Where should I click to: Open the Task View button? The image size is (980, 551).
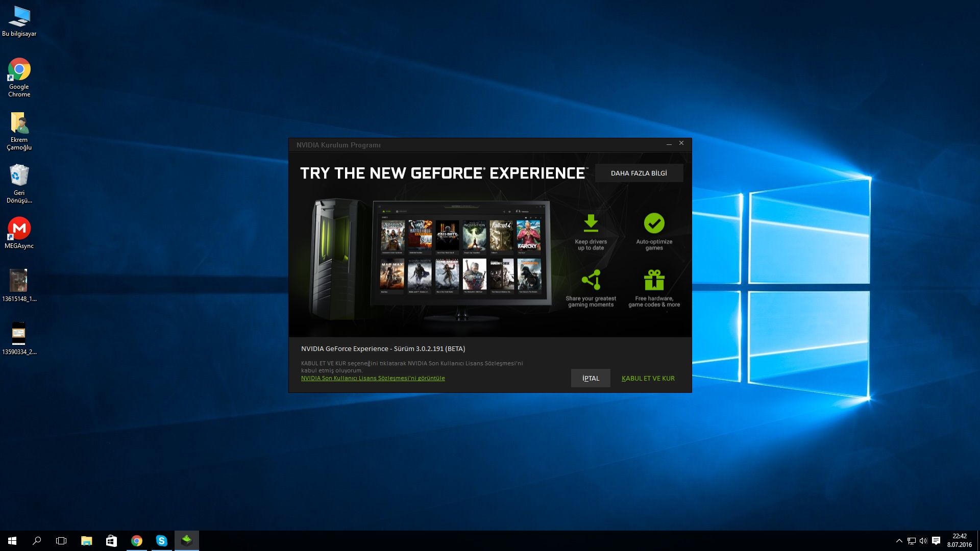pos(61,541)
